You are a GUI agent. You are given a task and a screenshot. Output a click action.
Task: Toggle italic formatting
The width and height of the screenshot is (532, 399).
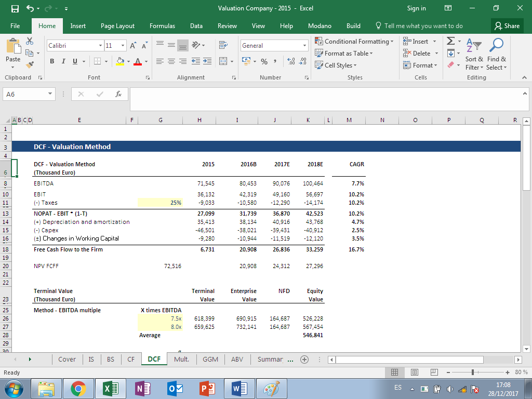point(62,61)
